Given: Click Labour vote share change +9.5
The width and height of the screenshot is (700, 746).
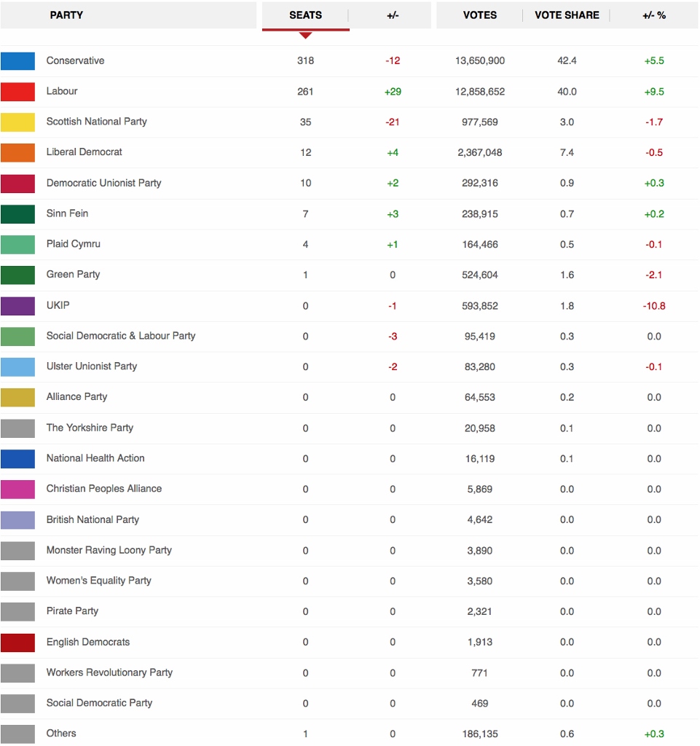Looking at the screenshot, I should click(654, 91).
